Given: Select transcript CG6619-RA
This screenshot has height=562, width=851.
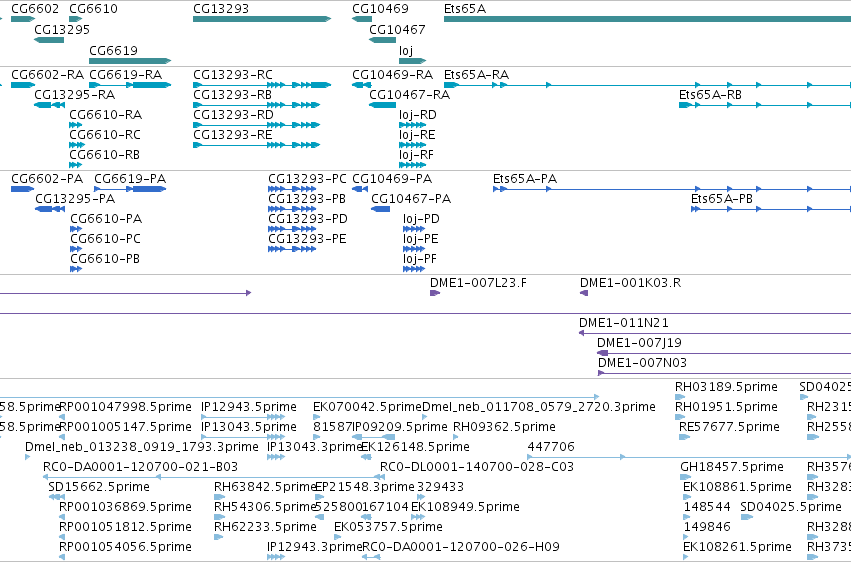Looking at the screenshot, I should tap(130, 85).
